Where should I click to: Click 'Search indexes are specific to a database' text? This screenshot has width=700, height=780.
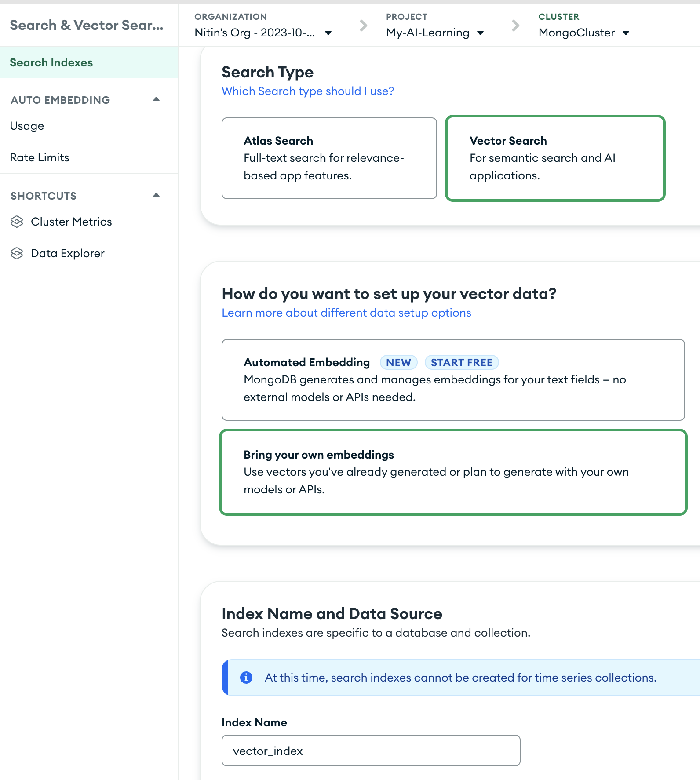tap(376, 633)
